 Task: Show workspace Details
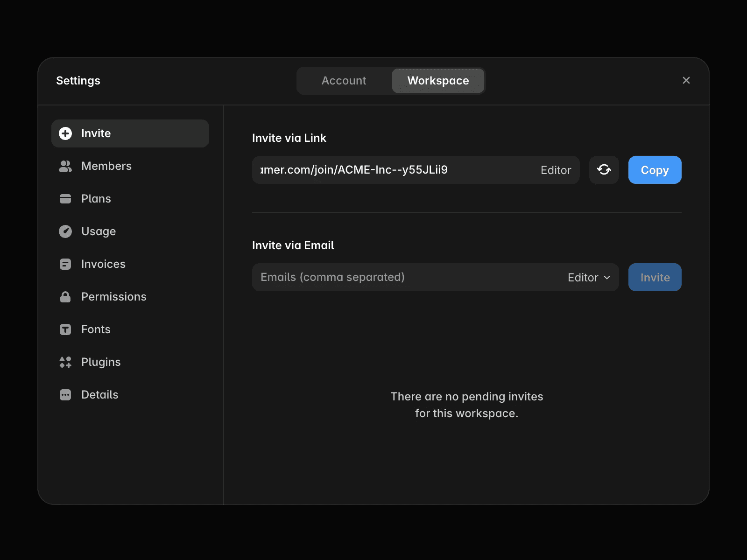point(130,395)
